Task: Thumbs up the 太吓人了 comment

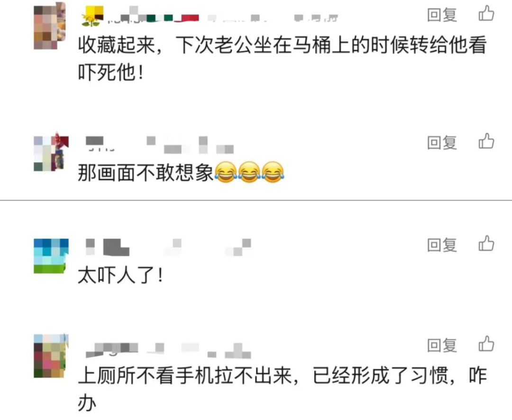Action: pos(486,244)
